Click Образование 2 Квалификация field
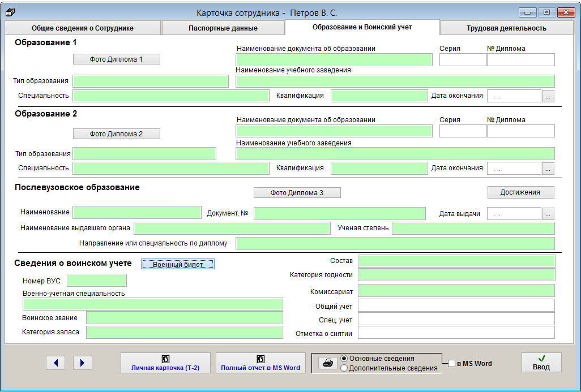This screenshot has width=581, height=392. [x=379, y=169]
